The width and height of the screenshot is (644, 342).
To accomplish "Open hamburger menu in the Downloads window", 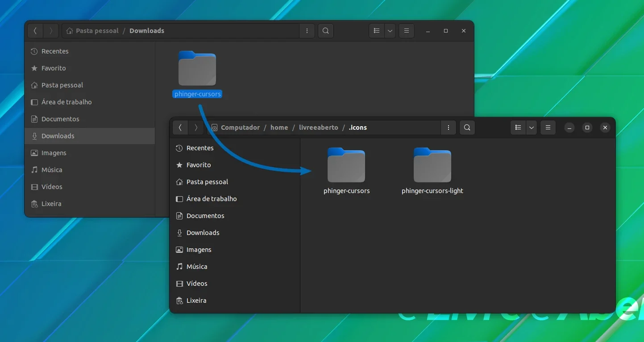I will [407, 31].
